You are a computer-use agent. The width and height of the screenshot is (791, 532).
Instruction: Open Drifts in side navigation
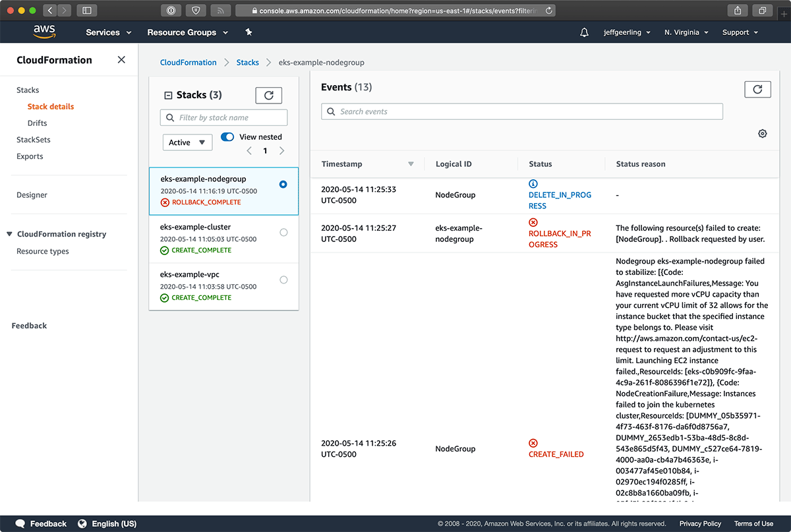(38, 123)
